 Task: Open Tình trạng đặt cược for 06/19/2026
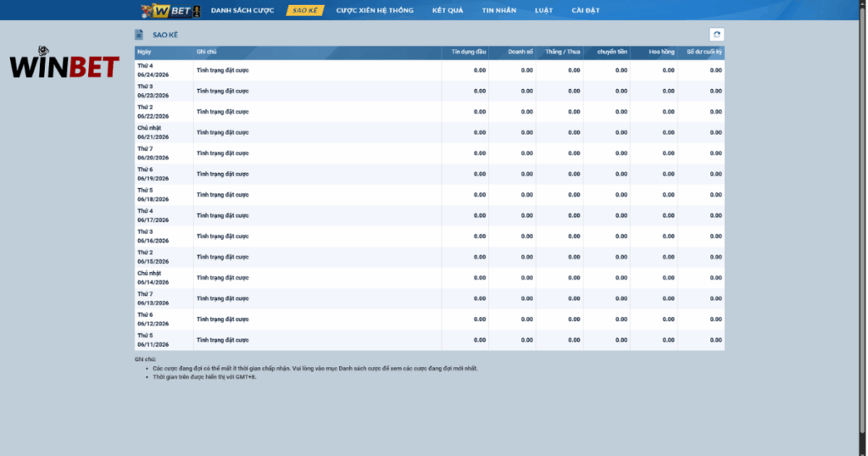[223, 175]
